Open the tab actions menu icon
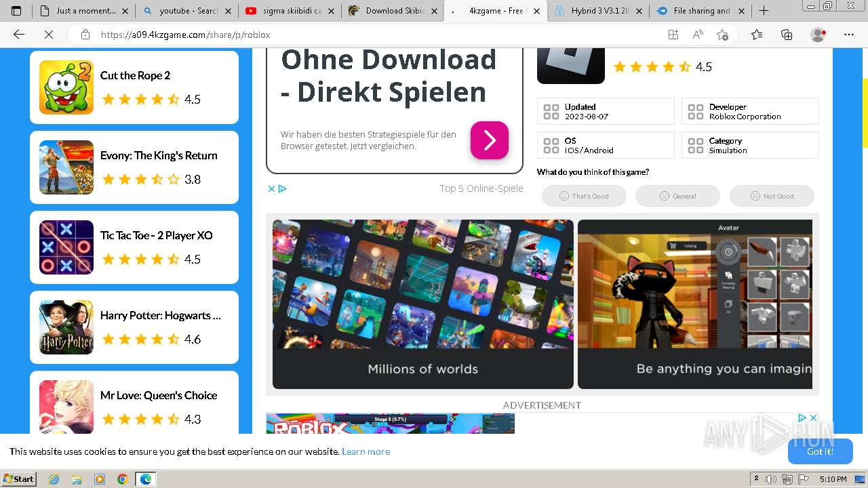Image resolution: width=868 pixels, height=488 pixels. click(x=16, y=11)
